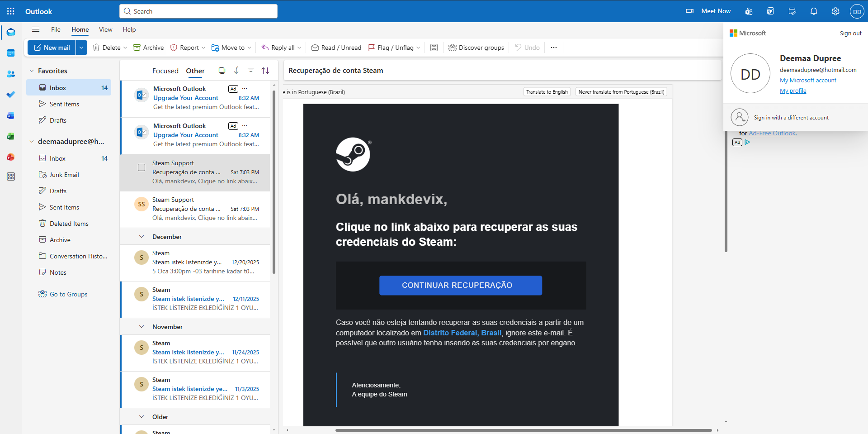Click Jump to icon in message list header
868x434 pixels.
(x=236, y=71)
